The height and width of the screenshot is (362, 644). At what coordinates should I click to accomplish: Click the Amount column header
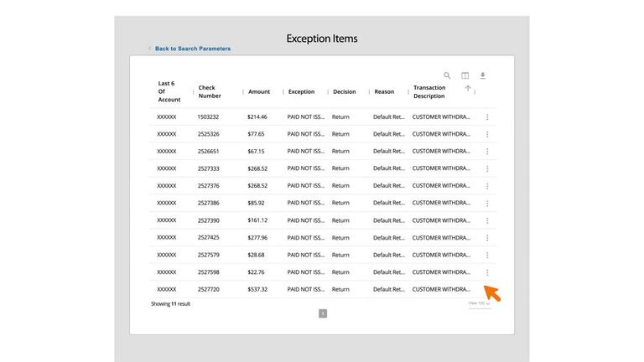[259, 91]
